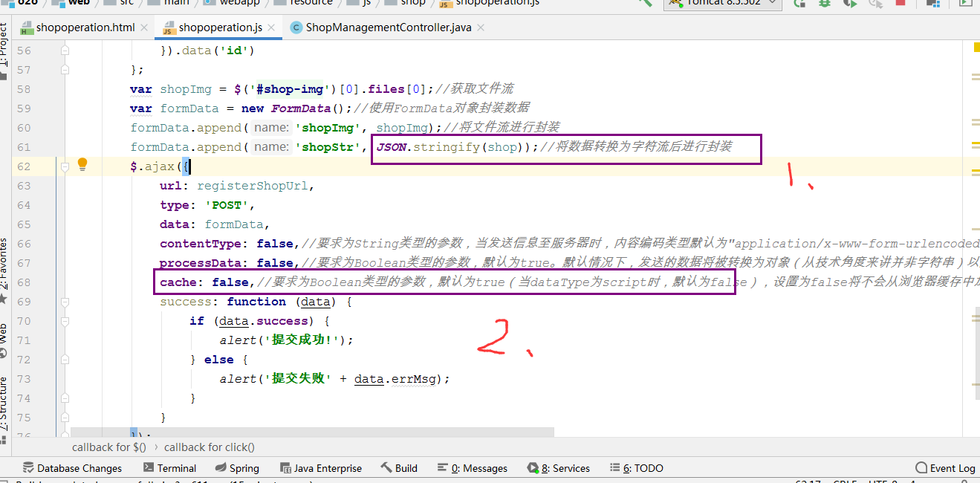Open the Java Enterprise tool window
Viewport: 980px width, 483px height.
[321, 468]
